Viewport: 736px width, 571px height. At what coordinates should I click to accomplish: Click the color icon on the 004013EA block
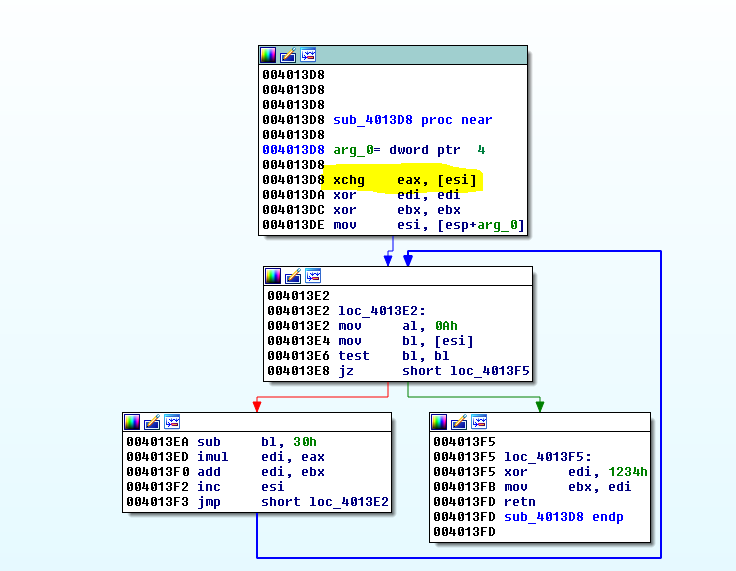tap(132, 422)
